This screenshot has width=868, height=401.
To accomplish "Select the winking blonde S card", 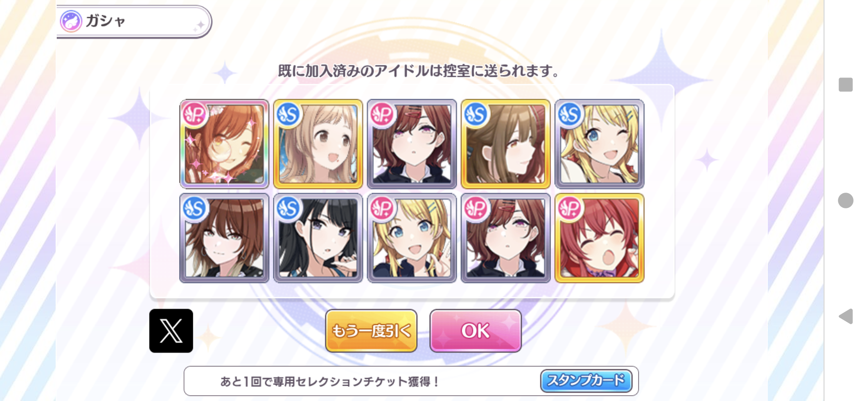I will 599,144.
